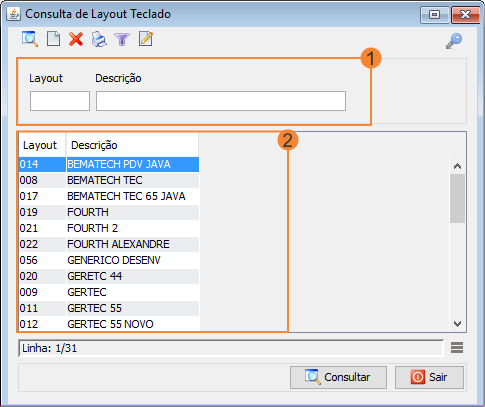Click the magnifier search icon in toolbar
The height and width of the screenshot is (407, 485).
[30, 39]
